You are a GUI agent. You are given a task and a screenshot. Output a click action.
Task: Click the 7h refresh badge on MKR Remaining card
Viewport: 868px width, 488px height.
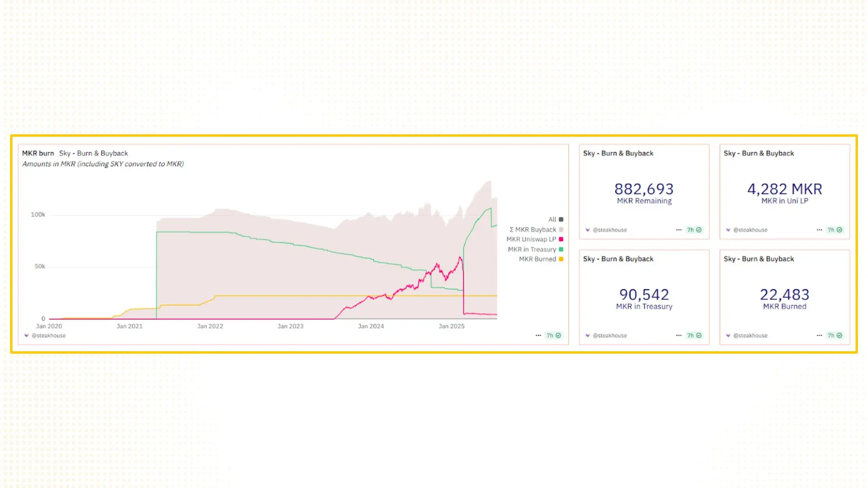(694, 230)
